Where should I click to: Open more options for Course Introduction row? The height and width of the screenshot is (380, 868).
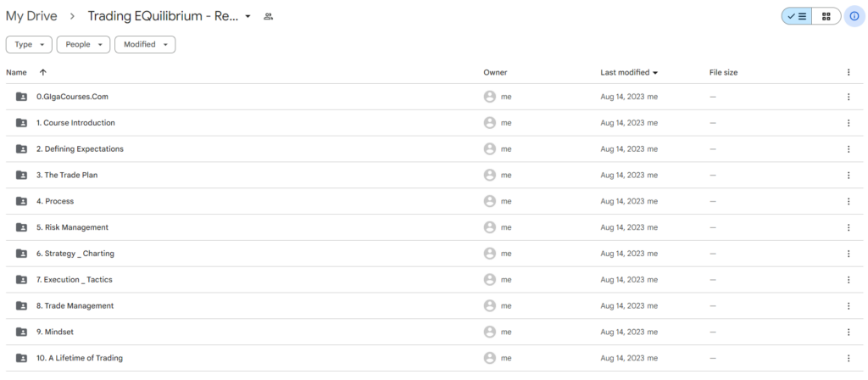pyautogui.click(x=849, y=123)
